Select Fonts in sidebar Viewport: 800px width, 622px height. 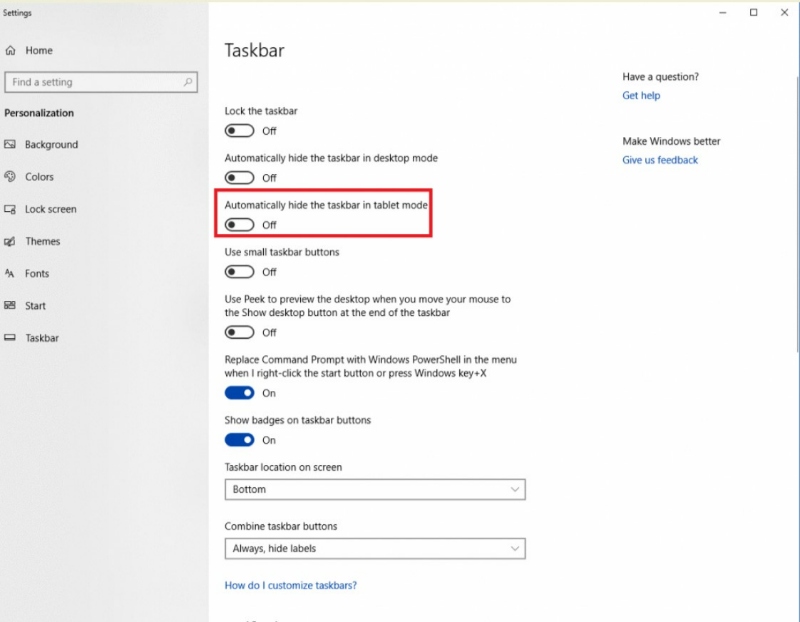click(x=37, y=273)
